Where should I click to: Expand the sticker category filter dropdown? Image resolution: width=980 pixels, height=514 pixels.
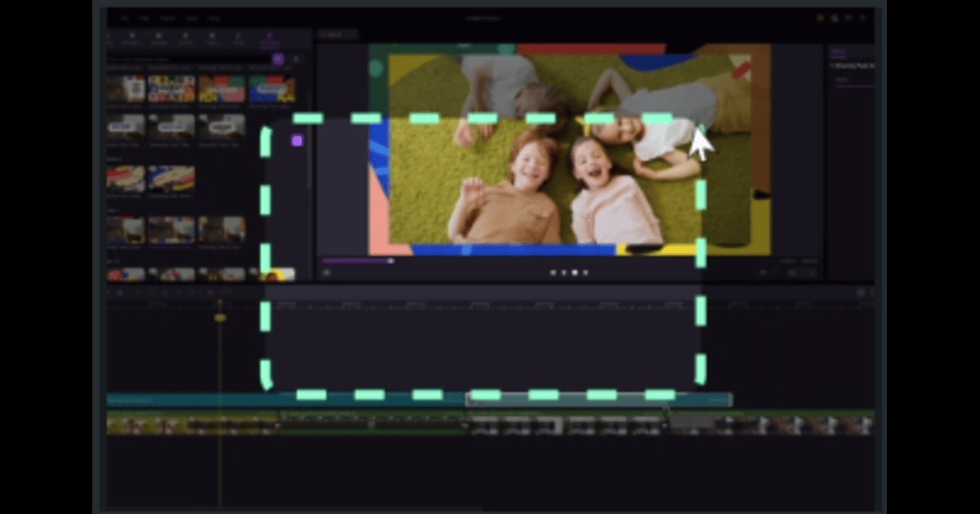coord(278,58)
